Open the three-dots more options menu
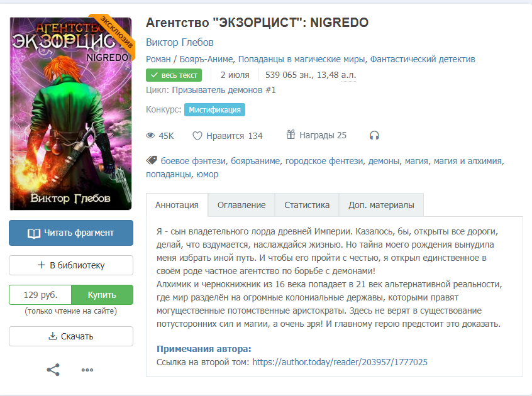 87,370
